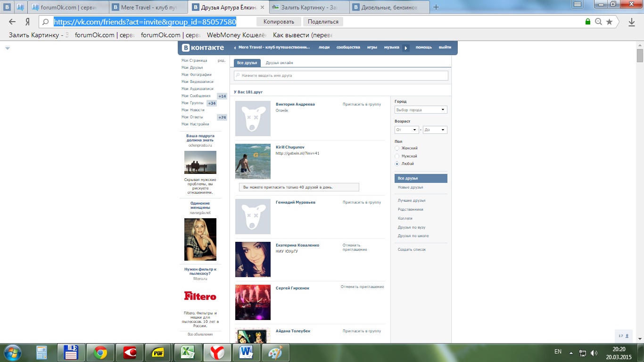Select the 'Любой' gender radio button
The width and height of the screenshot is (644, 362).
(x=397, y=164)
